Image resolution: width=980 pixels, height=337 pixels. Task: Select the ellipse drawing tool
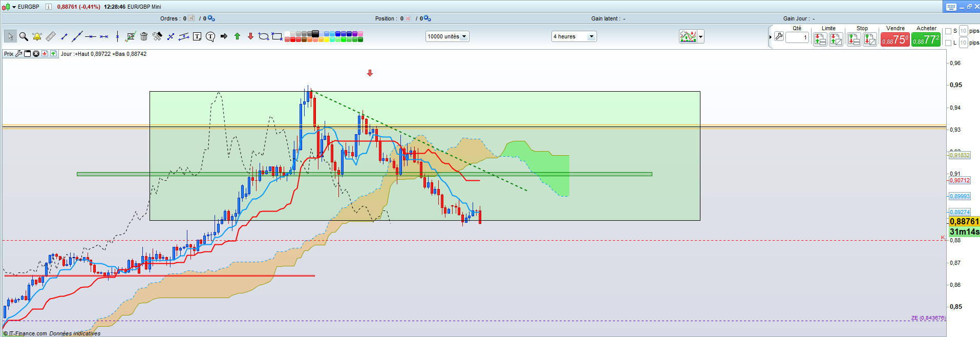263,36
